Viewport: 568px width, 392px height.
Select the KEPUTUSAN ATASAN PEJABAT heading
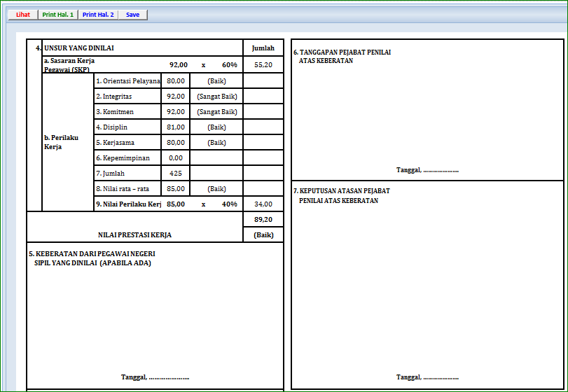click(x=342, y=196)
